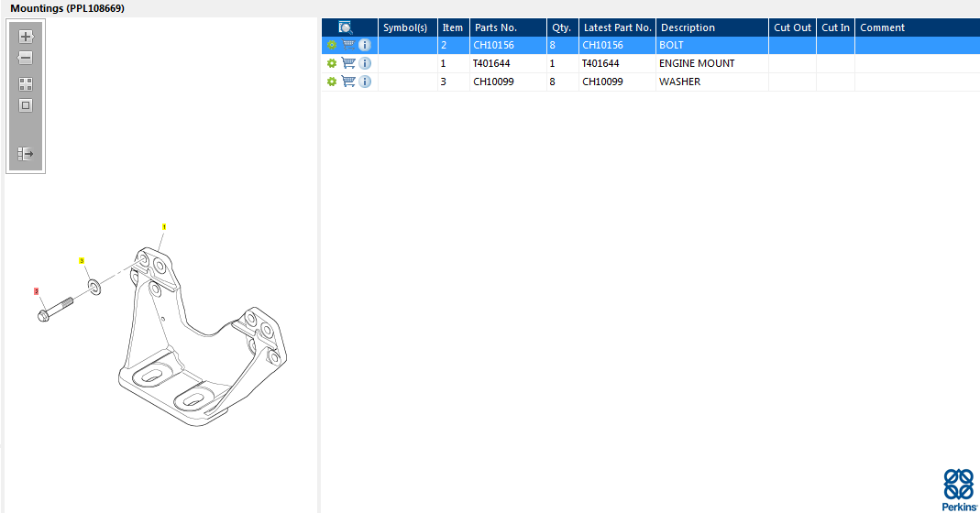Image resolution: width=980 pixels, height=513 pixels.
Task: Sort by the Parts No. column header
Action: pos(508,27)
